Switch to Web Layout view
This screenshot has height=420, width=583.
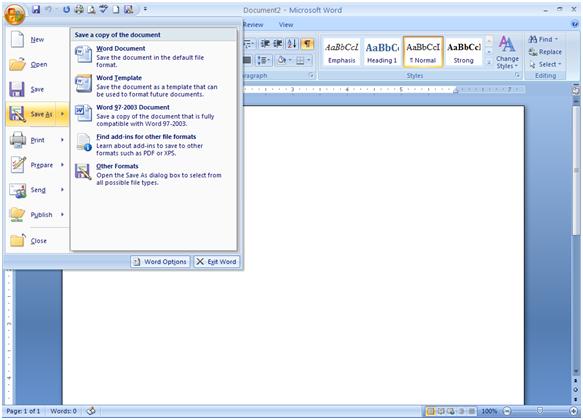click(451, 411)
